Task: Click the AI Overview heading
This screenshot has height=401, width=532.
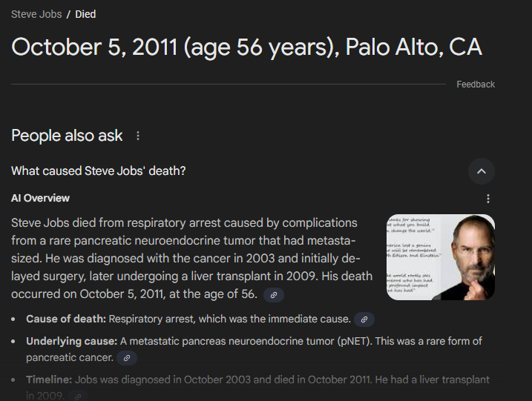Action: coord(40,198)
